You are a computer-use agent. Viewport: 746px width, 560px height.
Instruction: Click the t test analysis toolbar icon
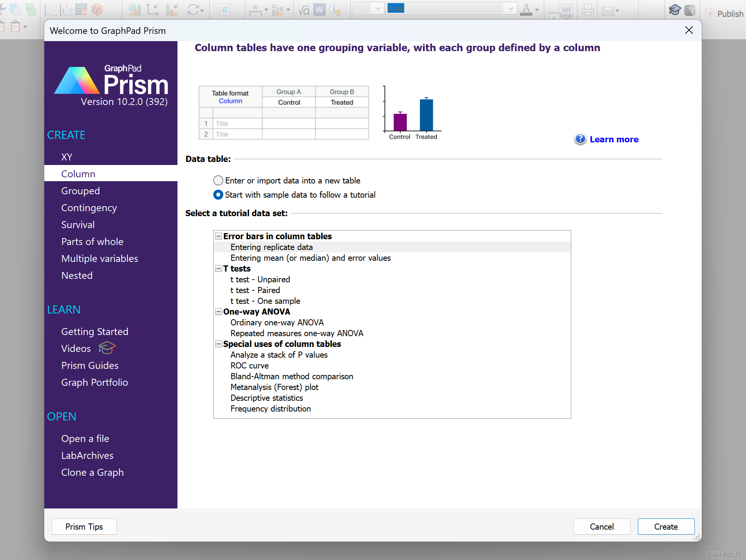click(66, 9)
